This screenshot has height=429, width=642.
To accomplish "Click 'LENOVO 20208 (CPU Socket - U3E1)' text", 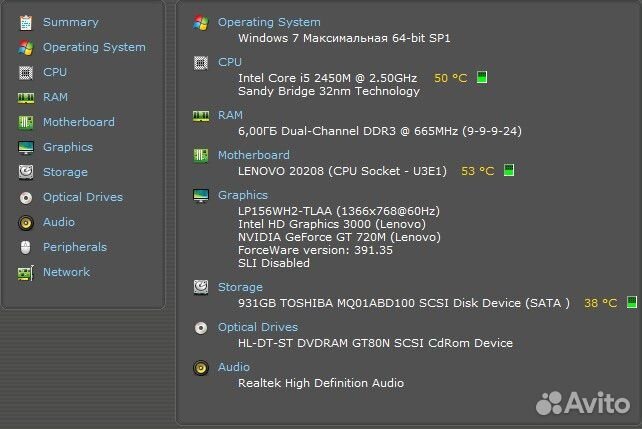I will pyautogui.click(x=342, y=171).
